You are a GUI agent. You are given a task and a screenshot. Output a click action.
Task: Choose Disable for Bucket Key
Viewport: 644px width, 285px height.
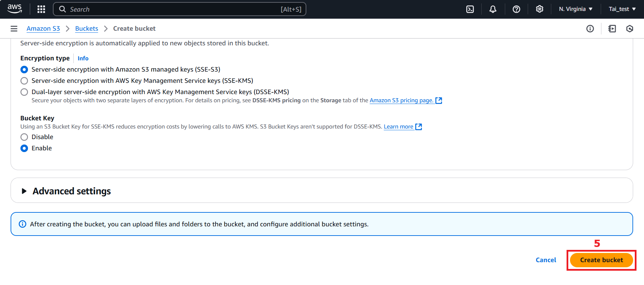[24, 137]
